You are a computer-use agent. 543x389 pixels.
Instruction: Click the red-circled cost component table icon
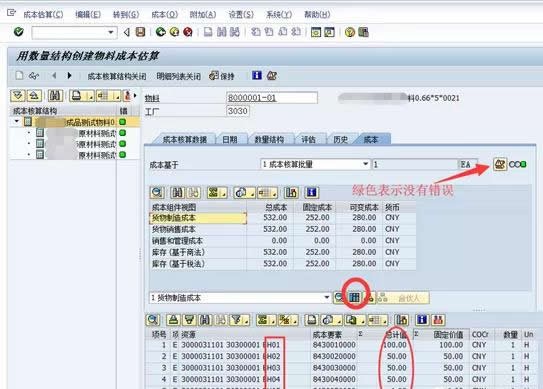coord(354,297)
